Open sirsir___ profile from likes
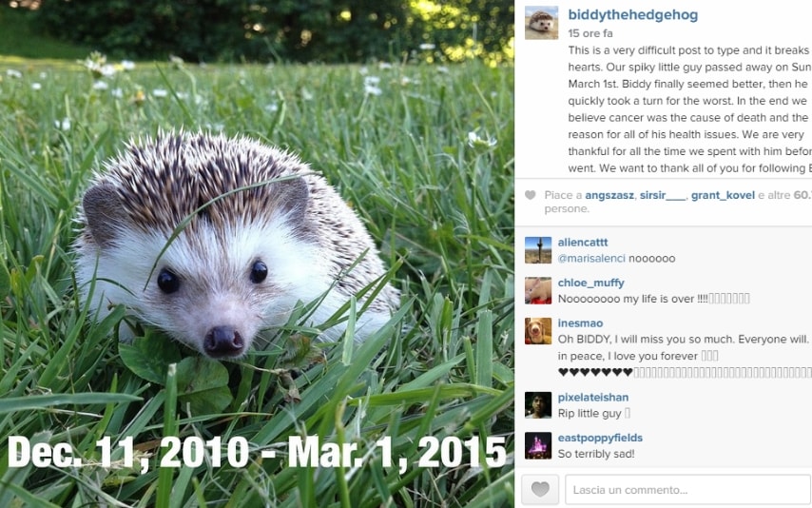This screenshot has width=812, height=508. (x=663, y=195)
